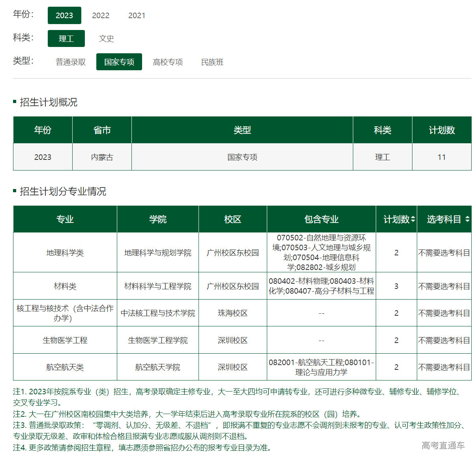Click the 材料类 major row
476x461 pixels.
click(64, 286)
